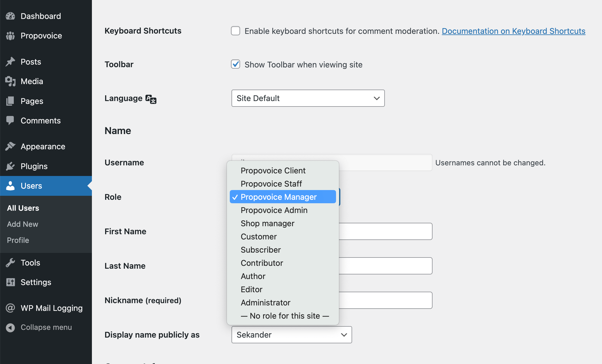Viewport: 602px width, 364px height.
Task: Click Collapse menu button
Action: [x=46, y=328]
